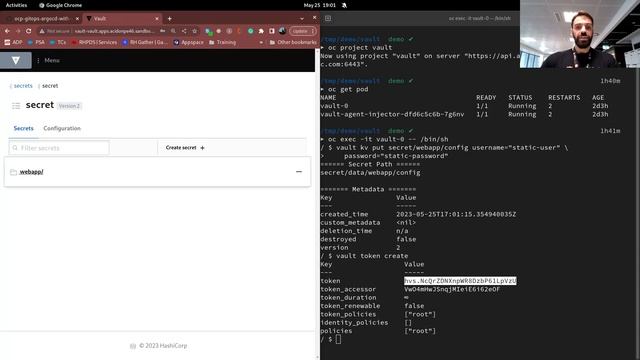Open the tab search dropdown arrow
Screen dimensions: 640x360
click(x=302, y=18)
